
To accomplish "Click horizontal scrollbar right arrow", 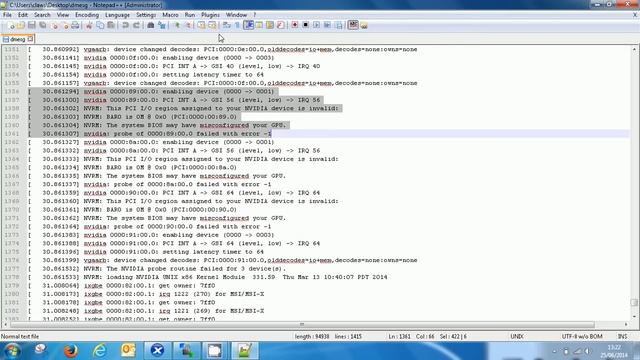I will tap(626, 324).
